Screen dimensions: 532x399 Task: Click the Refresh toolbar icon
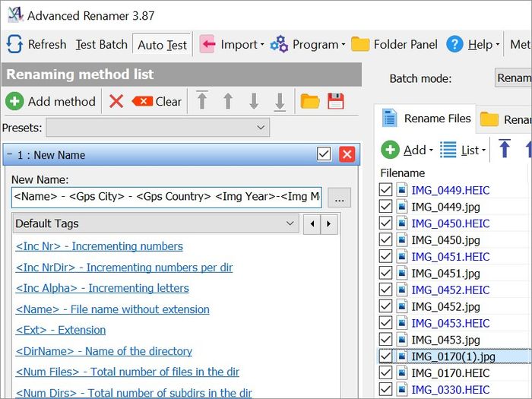[x=14, y=44]
